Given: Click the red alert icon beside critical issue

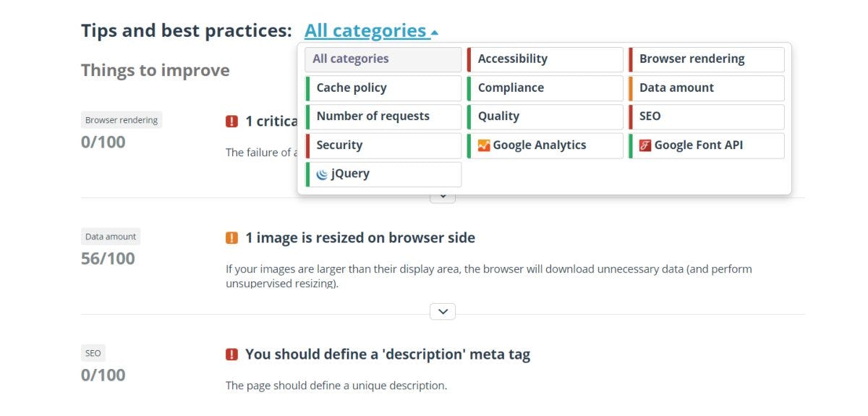Looking at the screenshot, I should tap(231, 122).
